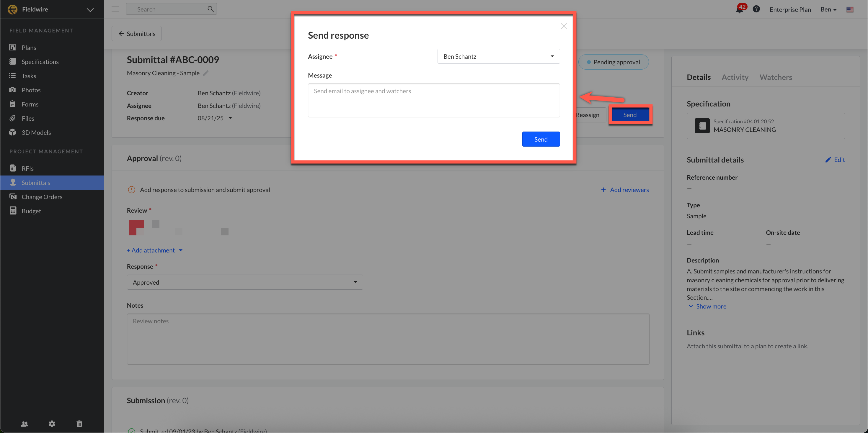Open the Assignee dropdown in dialog
Viewport: 868px width, 433px height.
point(498,56)
